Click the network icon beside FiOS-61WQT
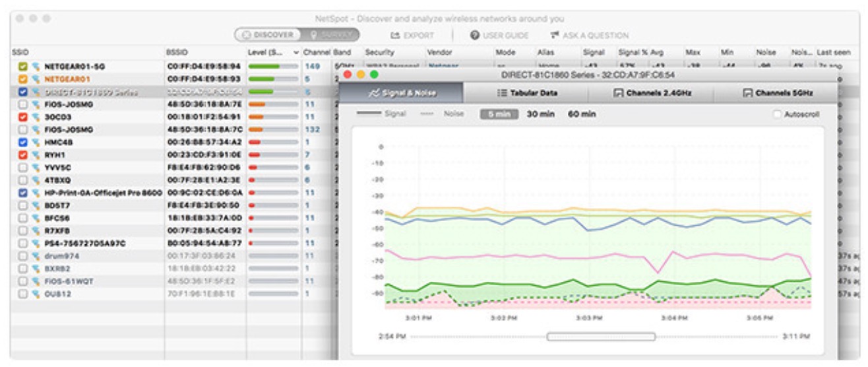Viewport: 868px width, 367px height. pos(35,281)
